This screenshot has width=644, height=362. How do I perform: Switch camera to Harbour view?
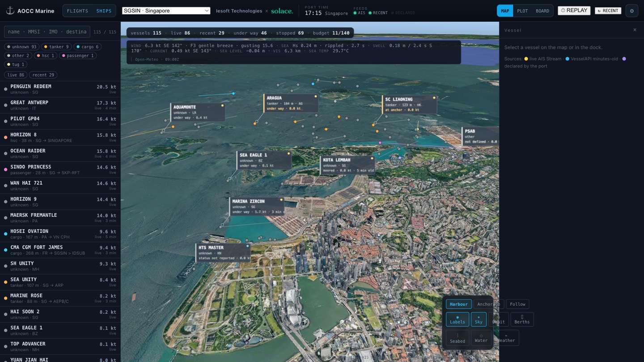(458, 304)
